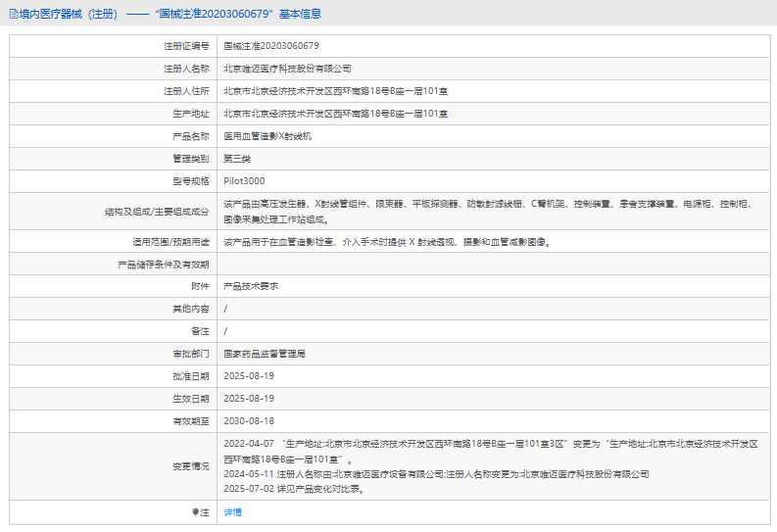Open the 详情 link in the last row
Screen dimensions: 777x532
coord(232,512)
